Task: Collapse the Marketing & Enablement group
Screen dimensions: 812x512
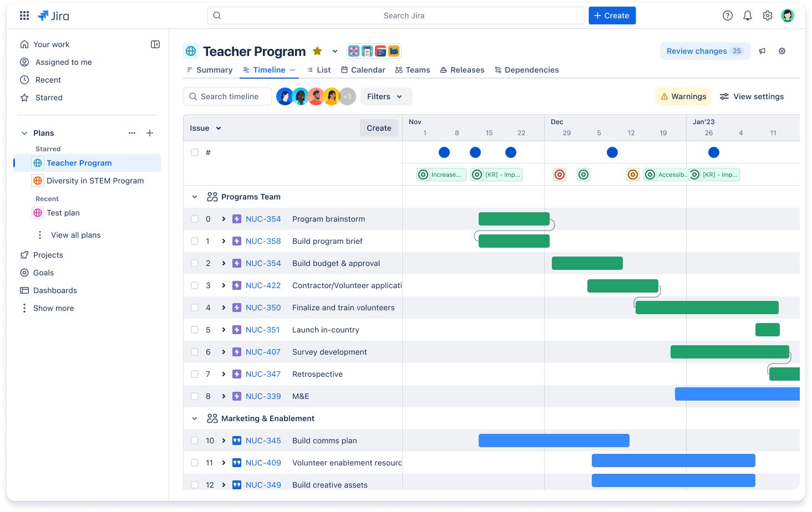Action: tap(195, 418)
